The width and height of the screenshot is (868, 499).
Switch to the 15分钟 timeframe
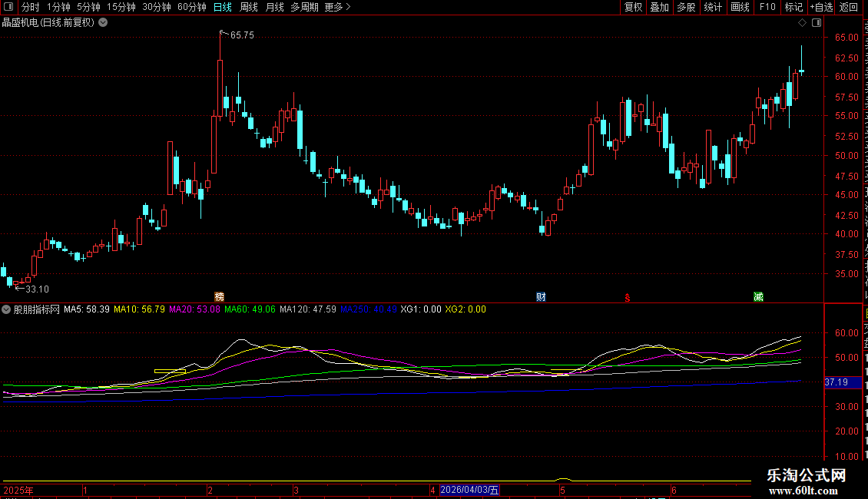121,7
